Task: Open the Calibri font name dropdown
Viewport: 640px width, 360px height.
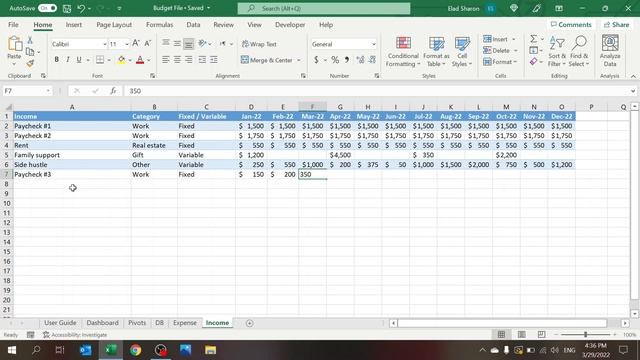Action: point(104,44)
